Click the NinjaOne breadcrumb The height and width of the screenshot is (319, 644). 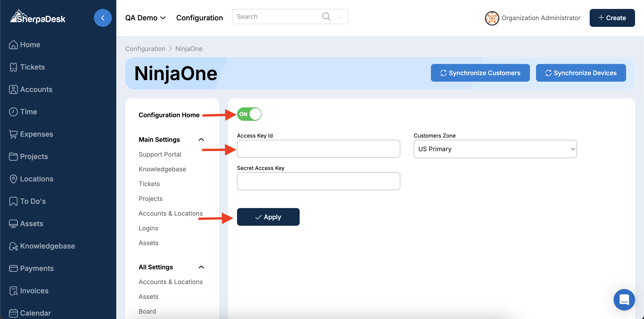(x=189, y=49)
